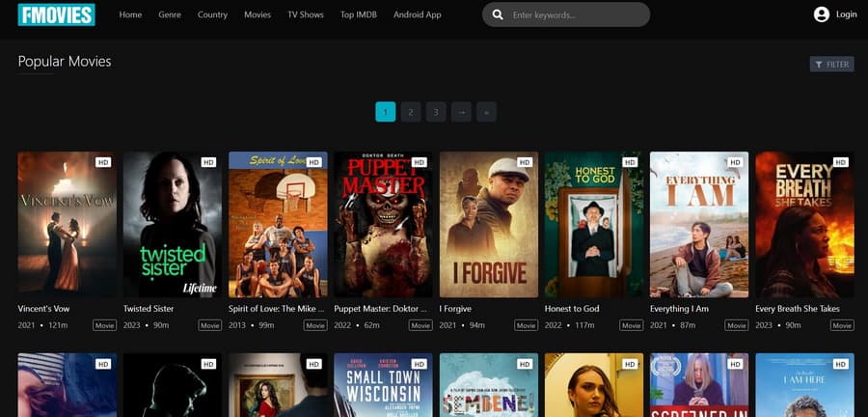Viewport: 868px width, 417px height.
Task: Open the Sembene poster
Action: coord(489,385)
